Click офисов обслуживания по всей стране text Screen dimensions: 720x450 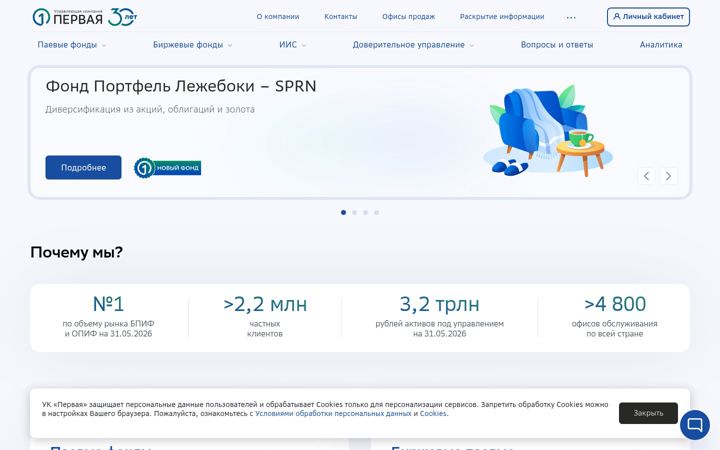pyautogui.click(x=614, y=329)
